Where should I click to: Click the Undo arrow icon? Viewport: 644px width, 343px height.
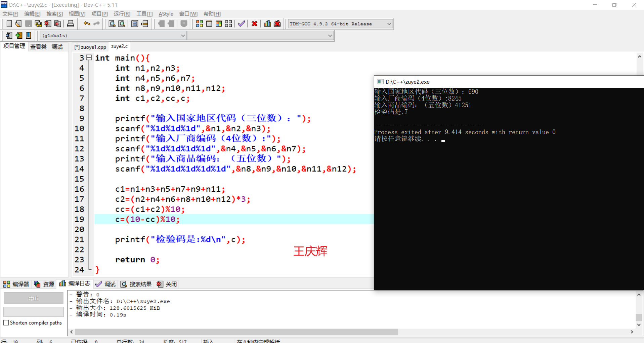(87, 24)
